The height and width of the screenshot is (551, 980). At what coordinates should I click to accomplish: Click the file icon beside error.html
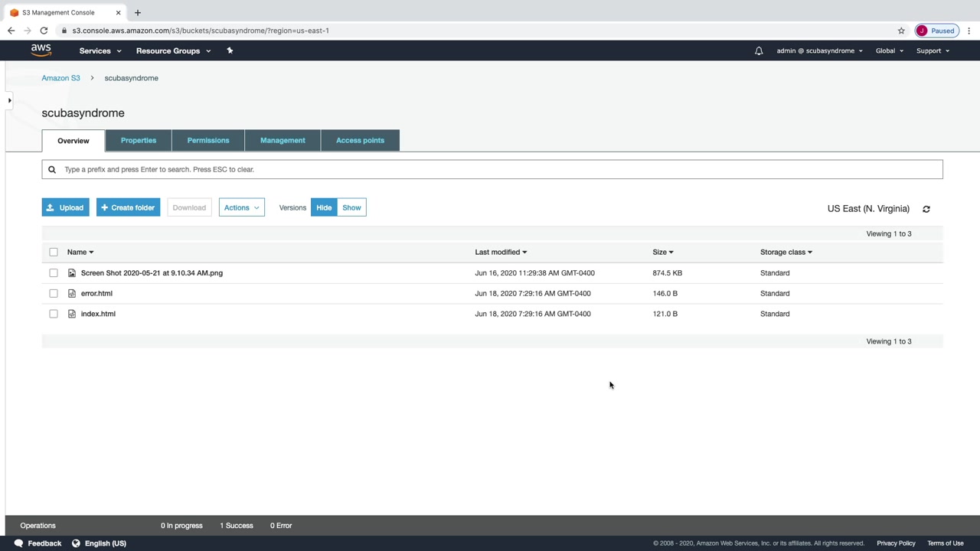coord(72,293)
